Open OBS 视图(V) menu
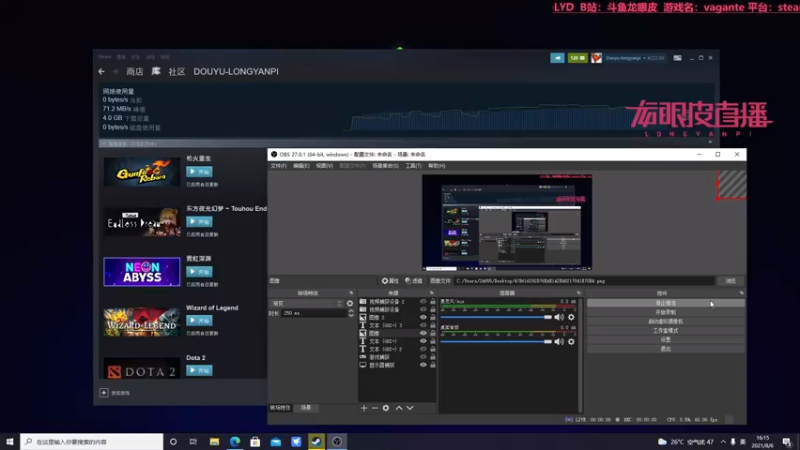Viewport: 800px width, 450px height. (x=324, y=166)
